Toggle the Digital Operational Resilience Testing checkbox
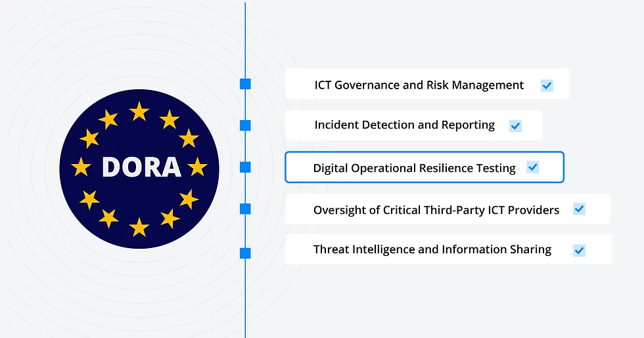 tap(533, 167)
